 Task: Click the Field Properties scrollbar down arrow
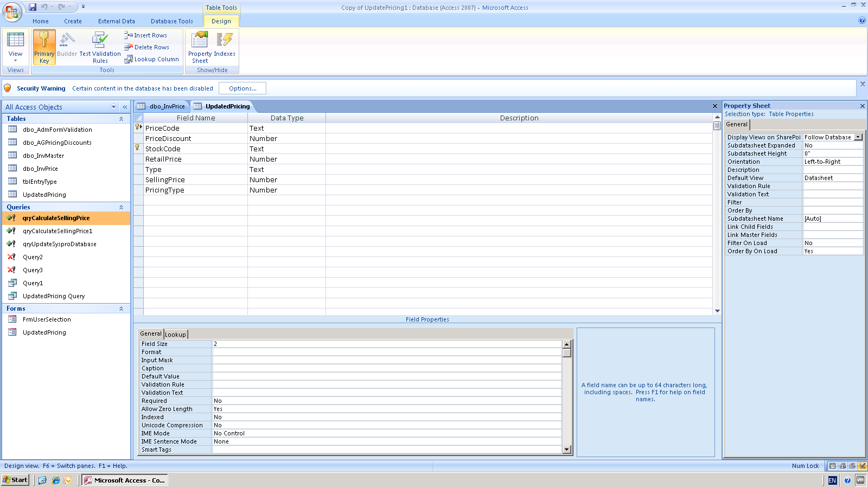567,450
